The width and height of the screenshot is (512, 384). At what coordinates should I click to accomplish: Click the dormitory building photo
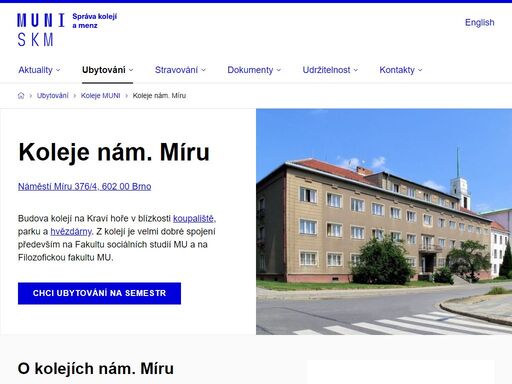click(384, 222)
